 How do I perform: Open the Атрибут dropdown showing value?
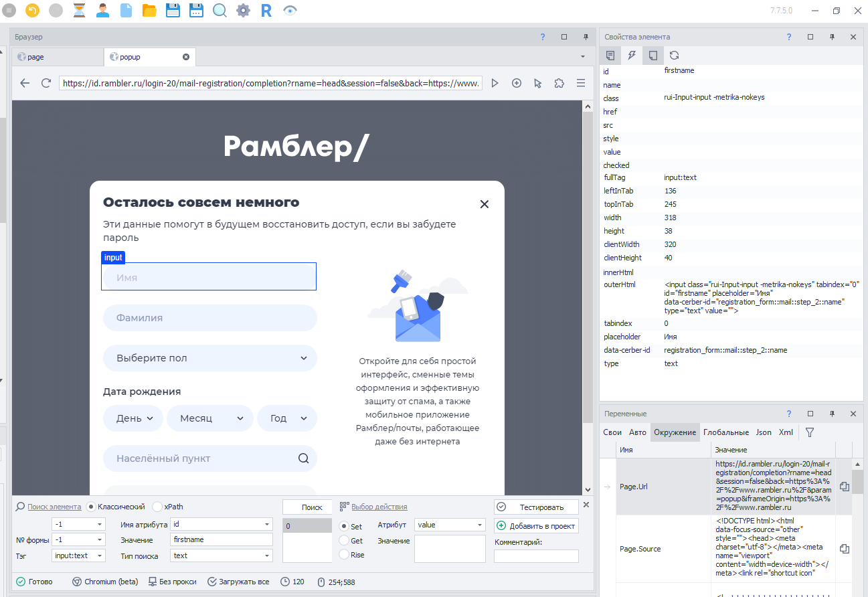click(x=450, y=525)
